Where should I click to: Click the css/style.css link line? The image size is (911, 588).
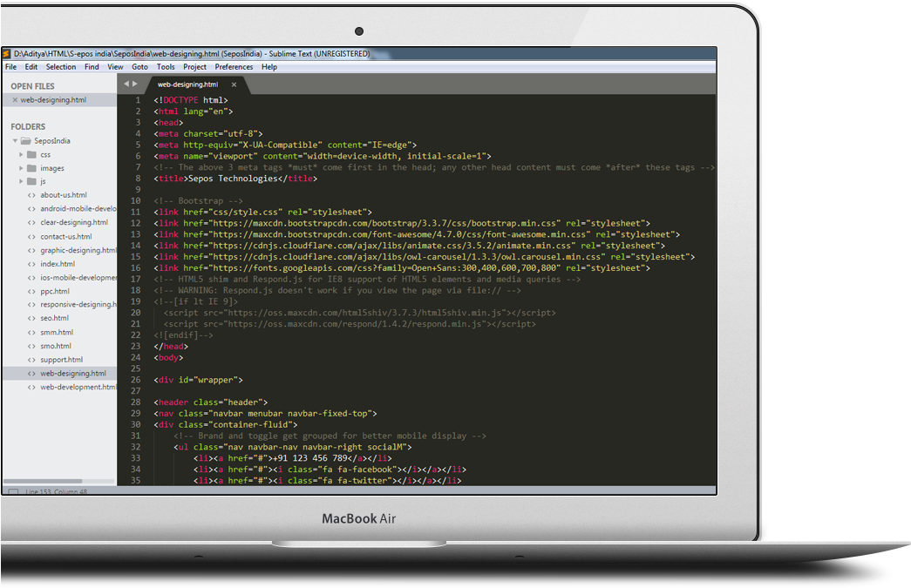pyautogui.click(x=262, y=213)
